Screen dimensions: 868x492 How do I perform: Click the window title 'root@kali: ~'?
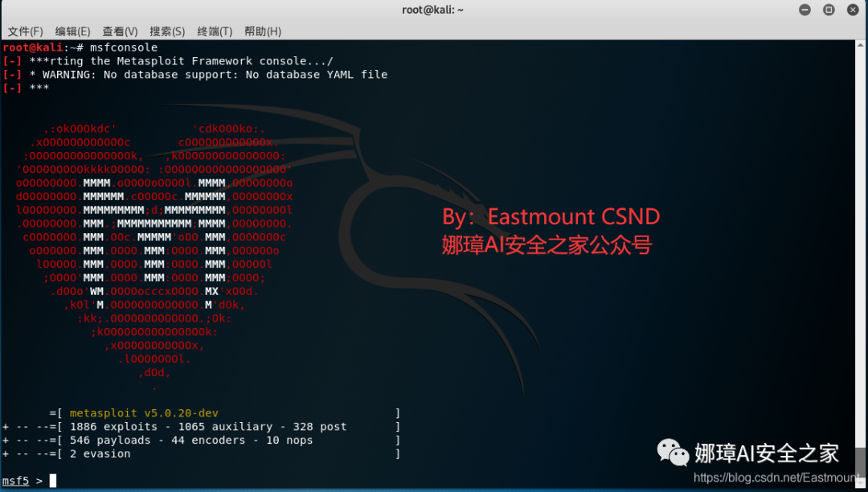[x=433, y=10]
